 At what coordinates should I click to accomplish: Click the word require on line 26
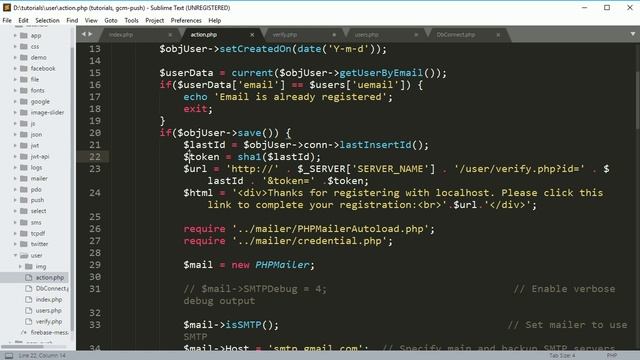(204, 229)
